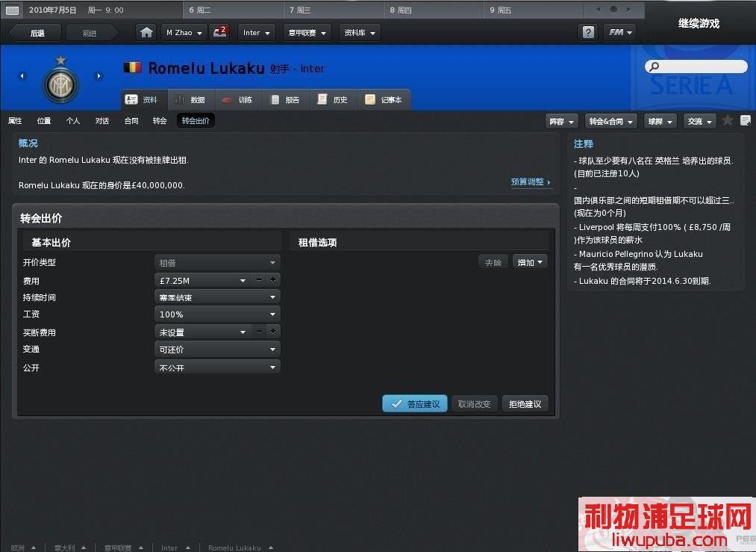Click the 去除 remove button

(493, 262)
